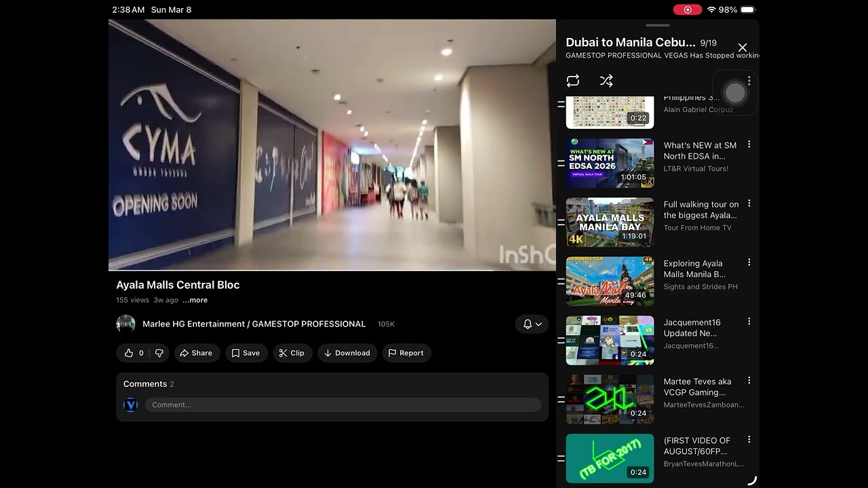868x488 pixels.
Task: Click Tour From Home TV channel name
Action: pyautogui.click(x=697, y=228)
